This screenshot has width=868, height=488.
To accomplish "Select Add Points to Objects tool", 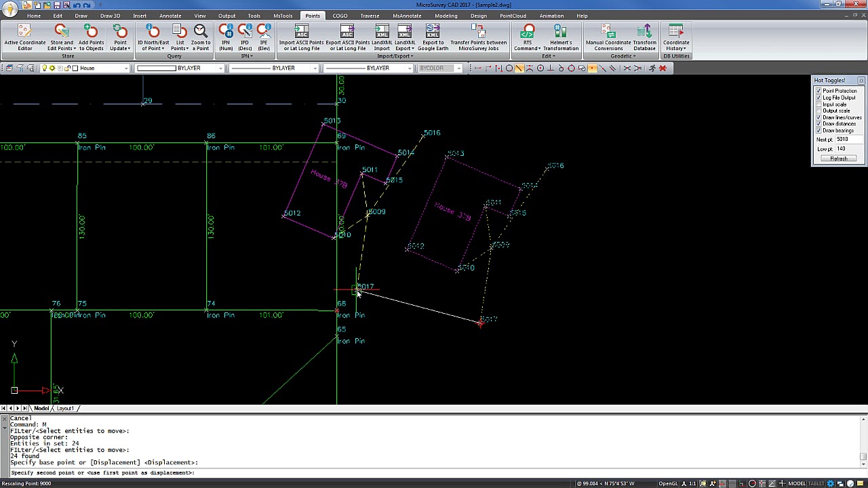I will (x=91, y=37).
